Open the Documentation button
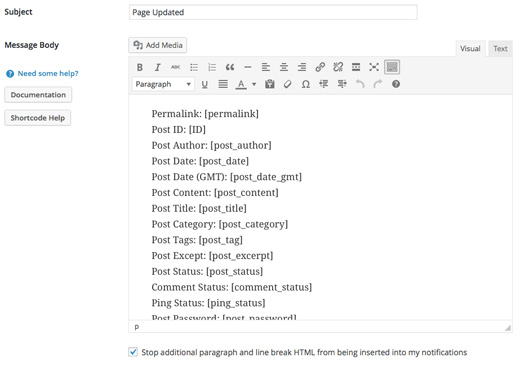Viewport: 520px width, 371px height. coord(38,95)
